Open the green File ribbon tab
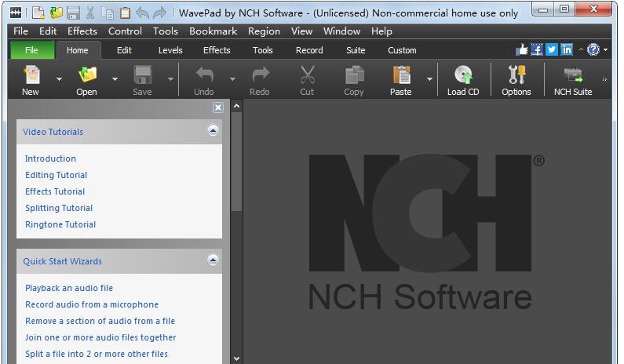Image resolution: width=624 pixels, height=364 pixels. [x=32, y=50]
